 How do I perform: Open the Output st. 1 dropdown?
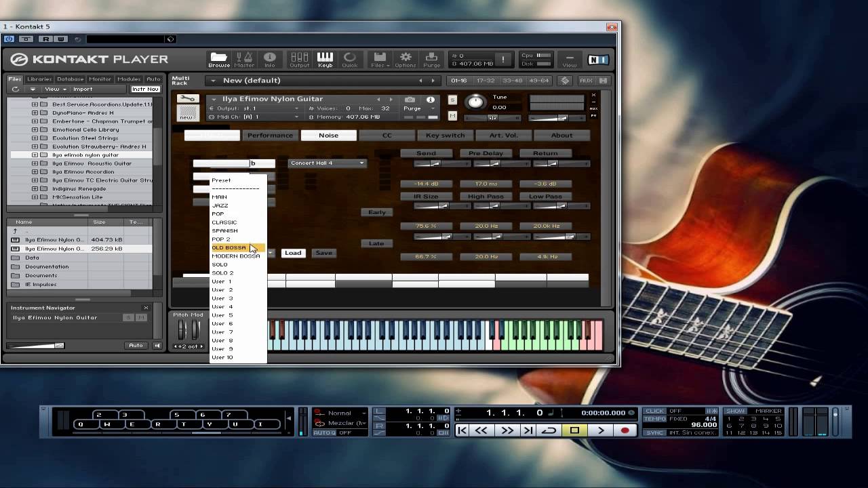pyautogui.click(x=254, y=108)
